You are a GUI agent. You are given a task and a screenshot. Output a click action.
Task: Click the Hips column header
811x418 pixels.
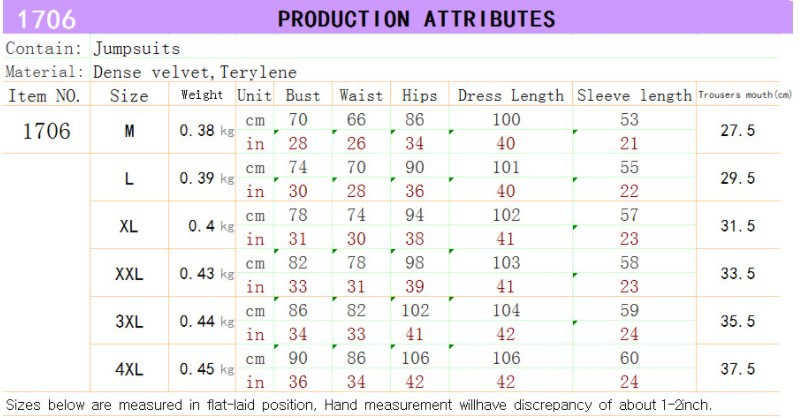[419, 95]
